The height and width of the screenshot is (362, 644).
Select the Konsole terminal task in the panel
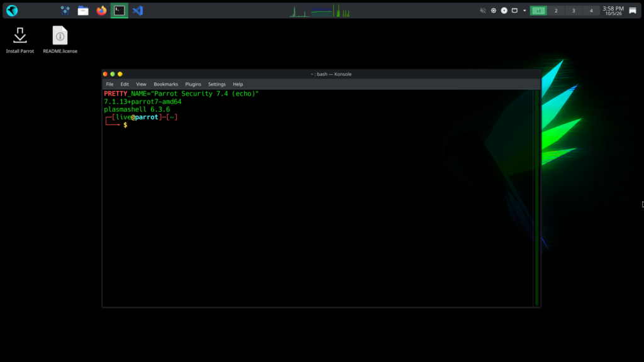(x=119, y=10)
